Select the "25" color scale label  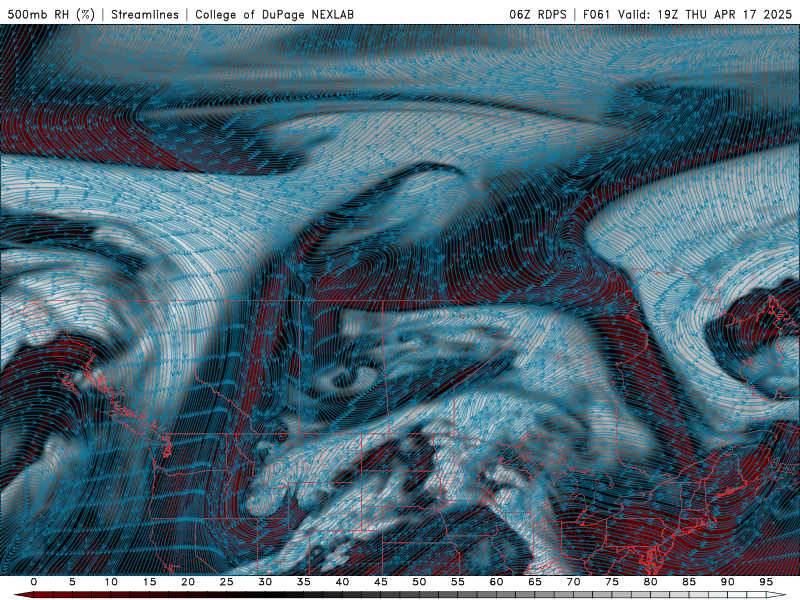click(226, 582)
